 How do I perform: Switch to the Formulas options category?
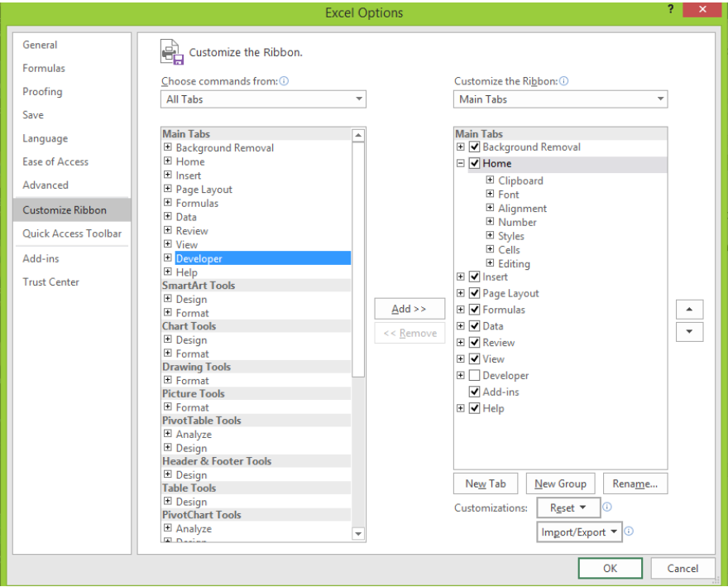(44, 69)
